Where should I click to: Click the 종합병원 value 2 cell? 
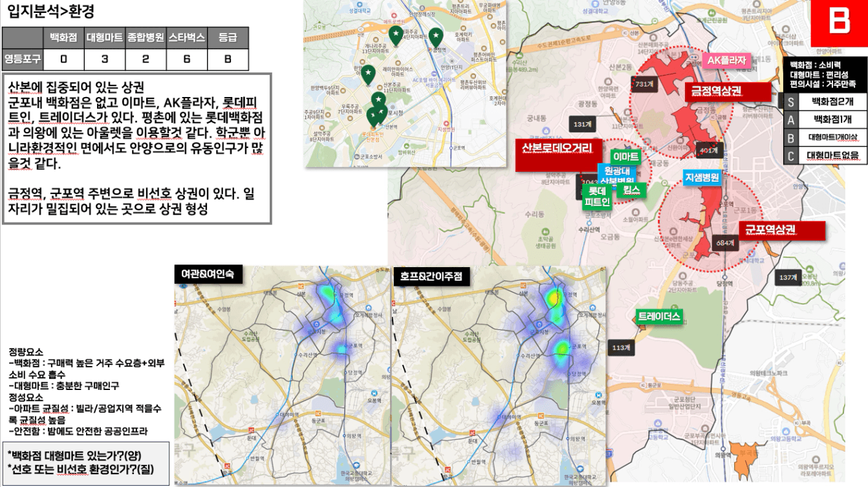pyautogui.click(x=146, y=60)
